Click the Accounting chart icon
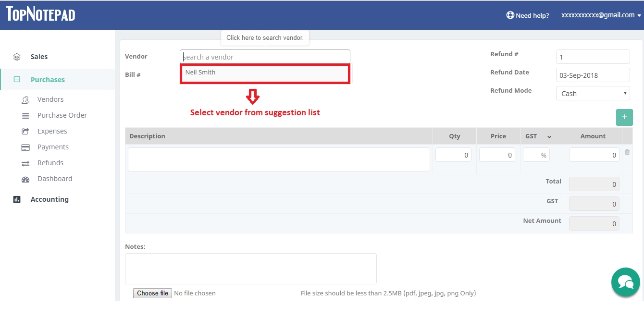The image size is (644, 317). coord(16,199)
